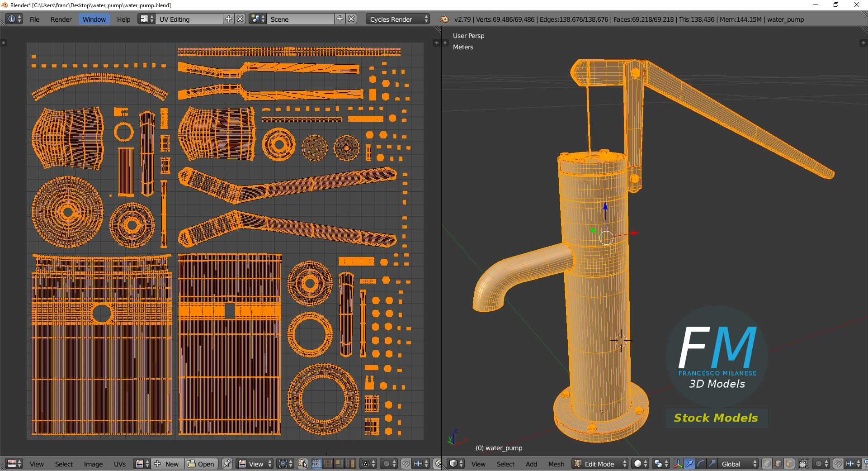This screenshot has width=868, height=471.
Task: Delete the UV Editing screen layout
Action: (241, 19)
